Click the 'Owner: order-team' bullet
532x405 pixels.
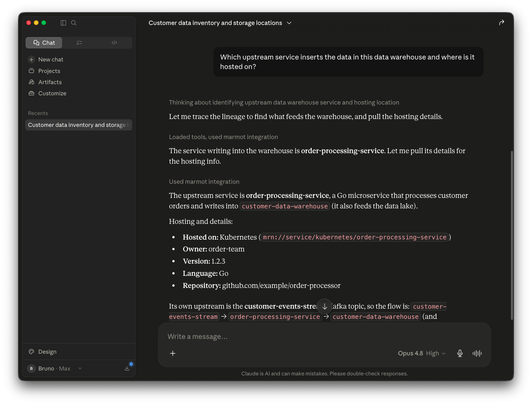(x=214, y=249)
